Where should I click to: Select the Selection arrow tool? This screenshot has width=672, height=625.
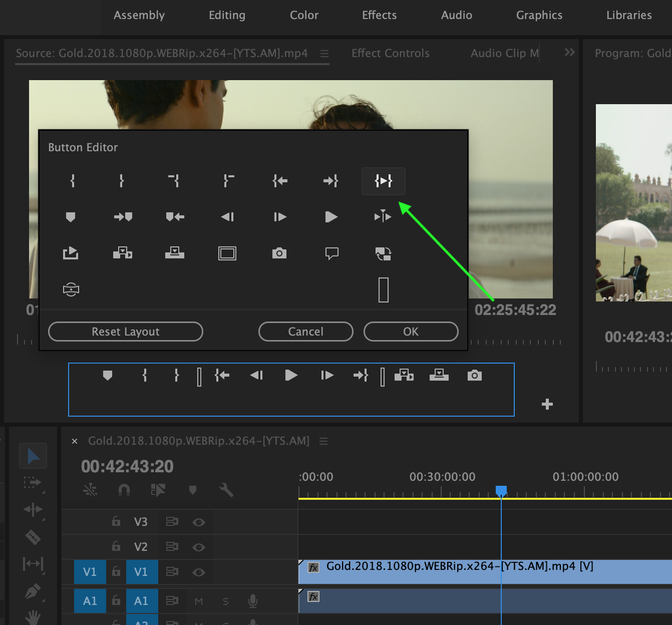(33, 456)
